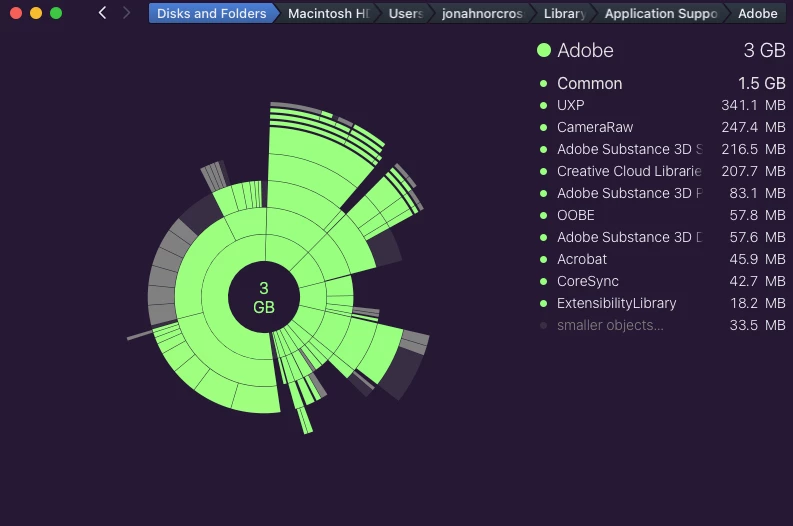This screenshot has height=526, width=793.
Task: Open the ExtensibilityLibrary folder row
Action: point(661,303)
